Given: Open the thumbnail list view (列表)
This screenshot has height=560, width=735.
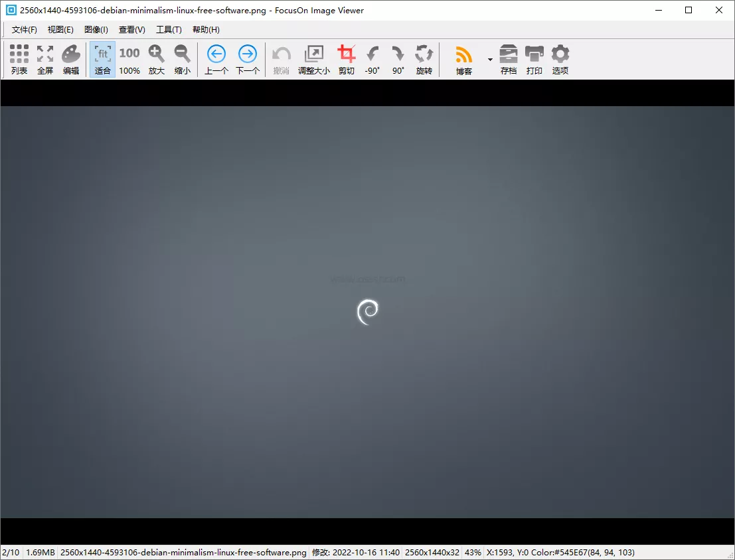Looking at the screenshot, I should pos(19,60).
